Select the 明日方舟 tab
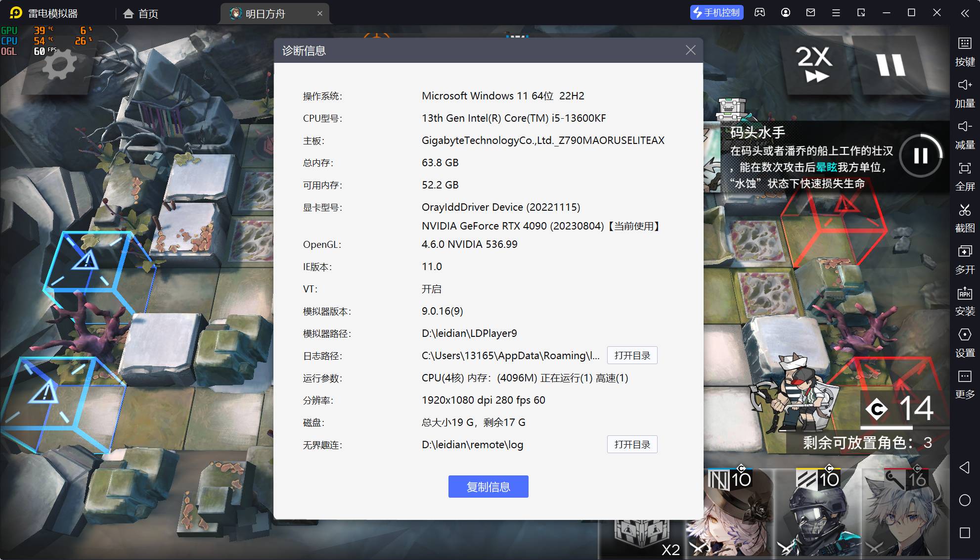Screen dimensions: 980x560 [266, 13]
